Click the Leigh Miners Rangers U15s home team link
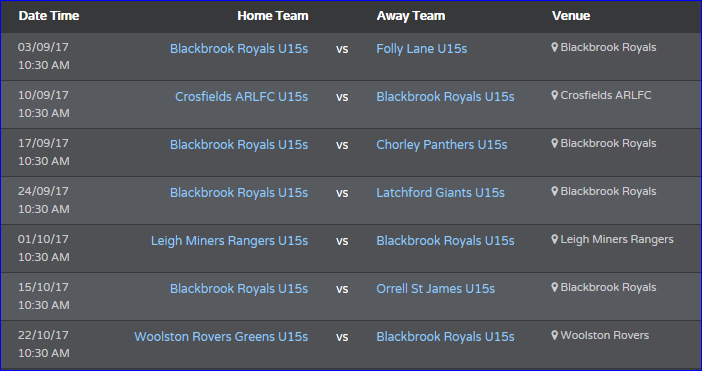Image resolution: width=702 pixels, height=371 pixels. (x=229, y=241)
